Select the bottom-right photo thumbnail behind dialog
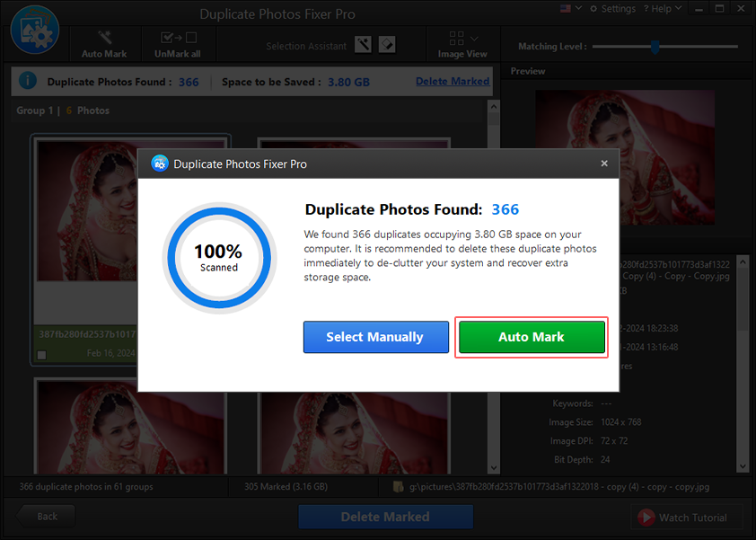This screenshot has width=756, height=540. 356,433
